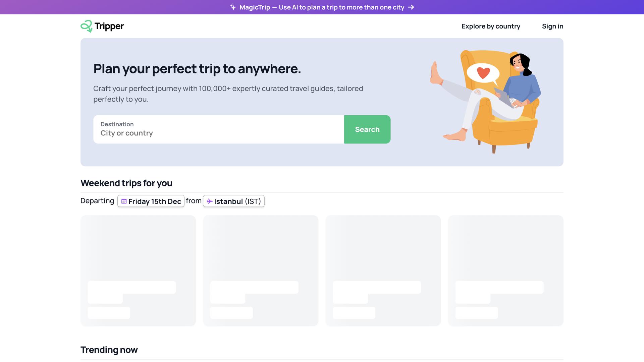Click the Tripper wordmark text
The height and width of the screenshot is (362, 644).
tap(109, 26)
